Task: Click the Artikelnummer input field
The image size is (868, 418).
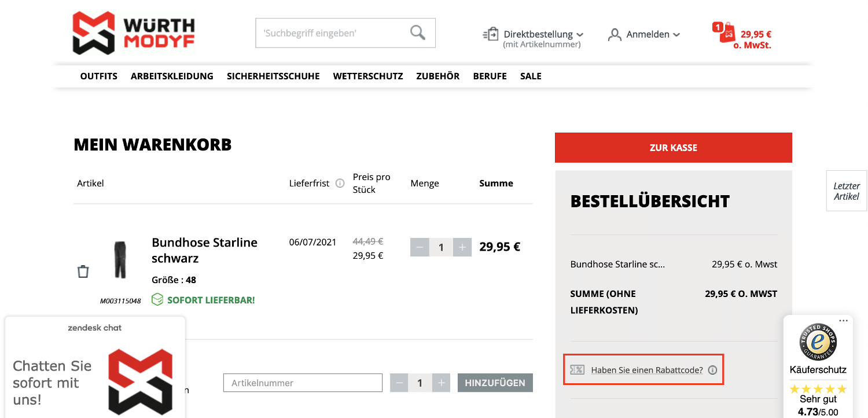Action: coord(303,383)
